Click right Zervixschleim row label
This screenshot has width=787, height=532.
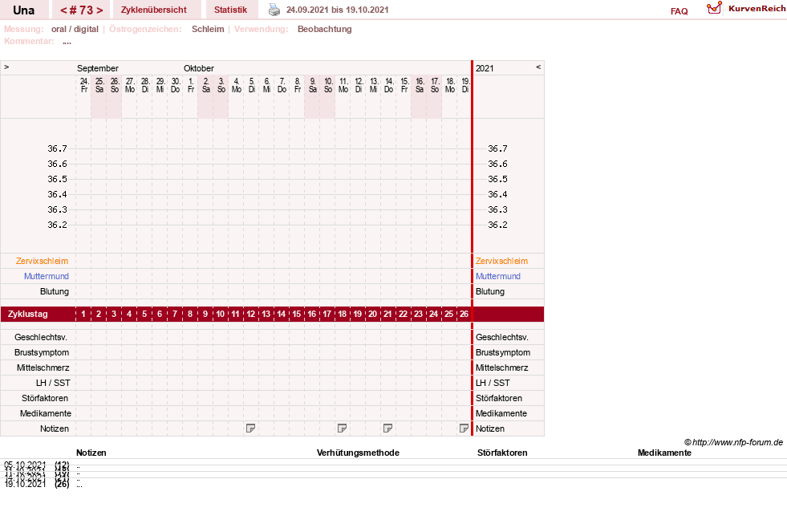click(501, 261)
